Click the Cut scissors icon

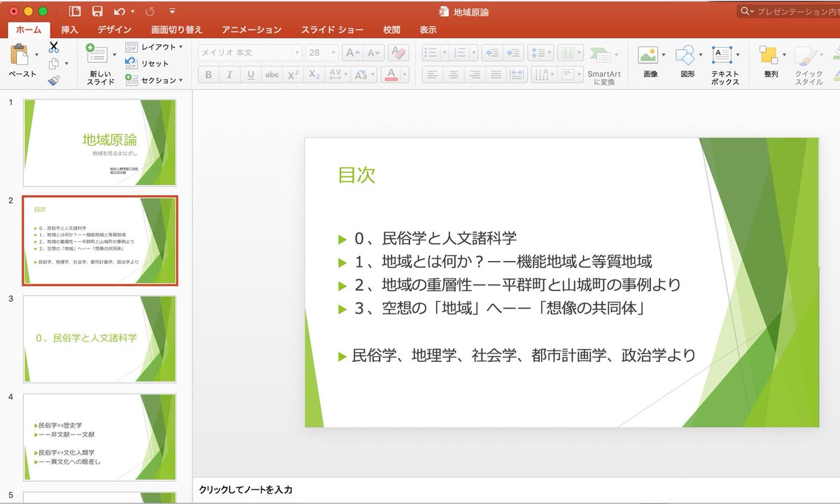pyautogui.click(x=54, y=48)
